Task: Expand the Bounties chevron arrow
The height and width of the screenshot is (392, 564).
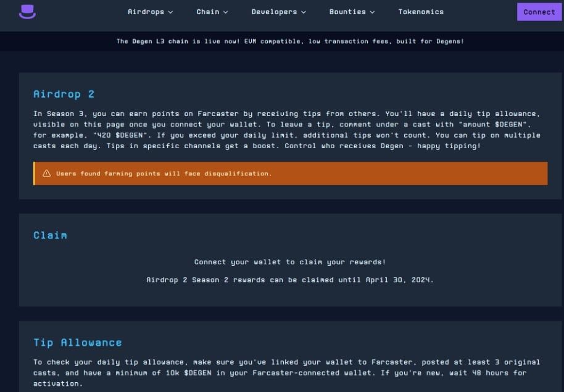Action: tap(372, 12)
